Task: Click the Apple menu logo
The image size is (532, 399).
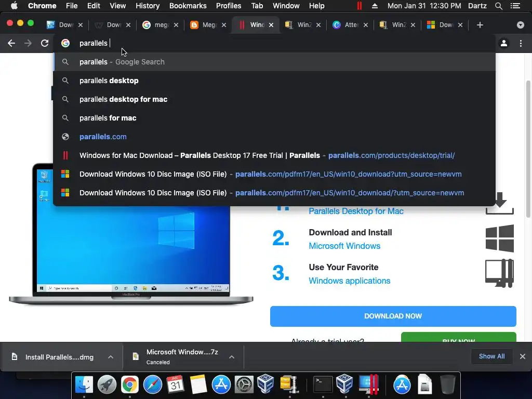Action: (x=14, y=5)
